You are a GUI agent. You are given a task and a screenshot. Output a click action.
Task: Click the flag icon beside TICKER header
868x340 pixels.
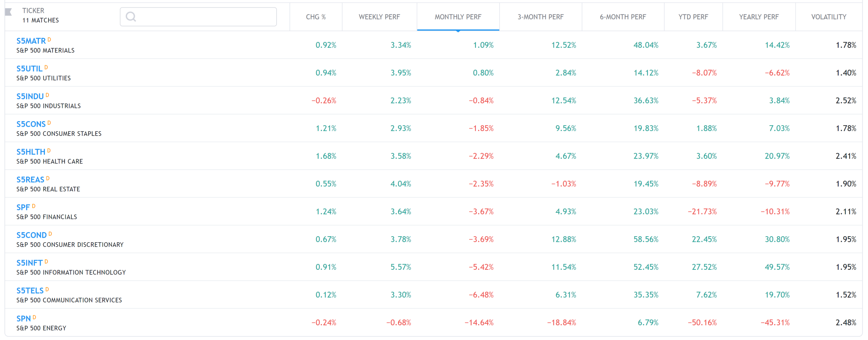(8, 12)
